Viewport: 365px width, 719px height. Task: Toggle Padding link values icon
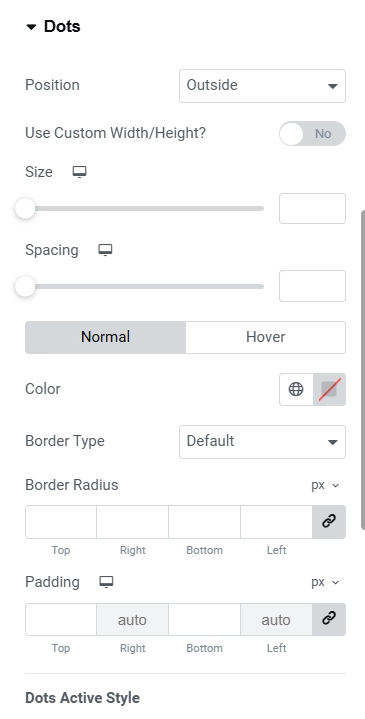tap(329, 619)
